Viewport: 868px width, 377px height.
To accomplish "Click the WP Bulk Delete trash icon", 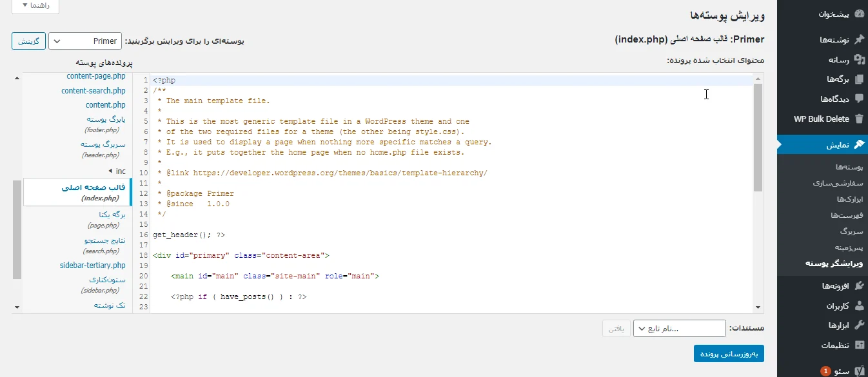I will [x=858, y=119].
